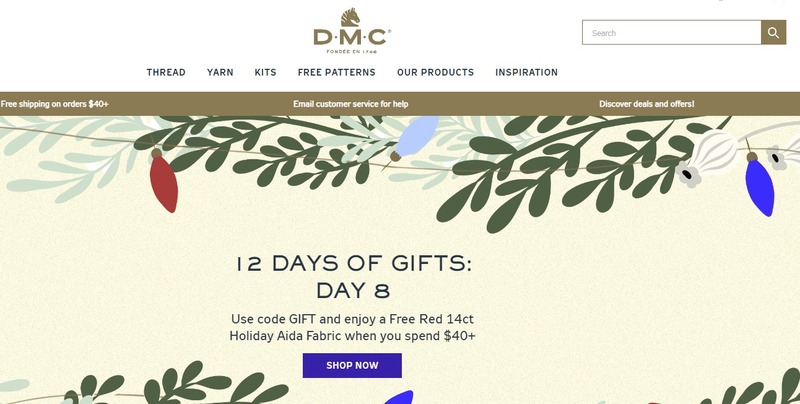Click the Use code GIFT promo text

point(352,327)
